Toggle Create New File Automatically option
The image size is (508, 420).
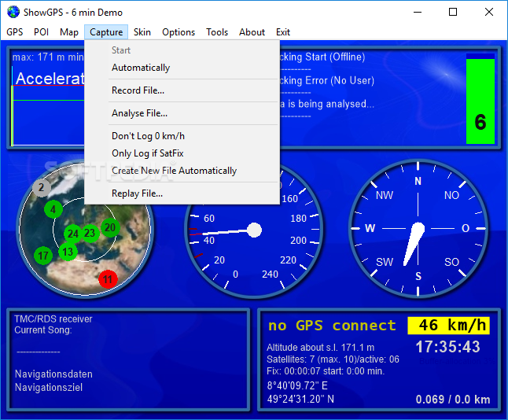click(182, 171)
